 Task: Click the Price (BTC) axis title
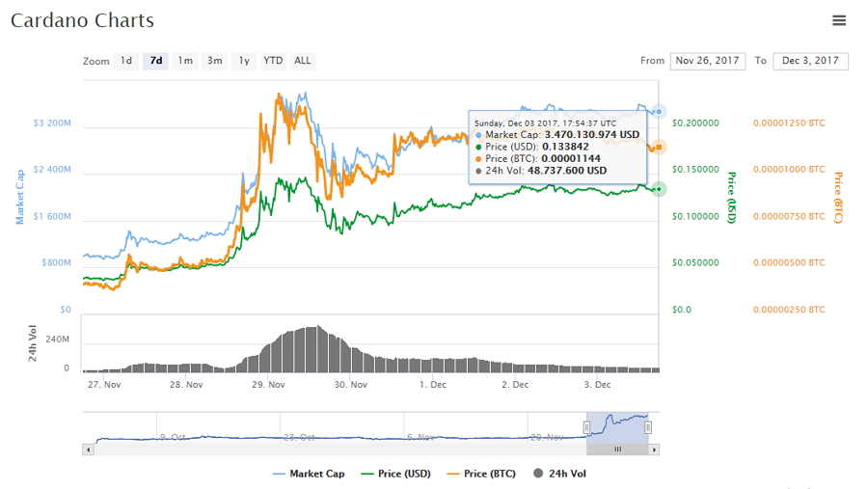(838, 198)
